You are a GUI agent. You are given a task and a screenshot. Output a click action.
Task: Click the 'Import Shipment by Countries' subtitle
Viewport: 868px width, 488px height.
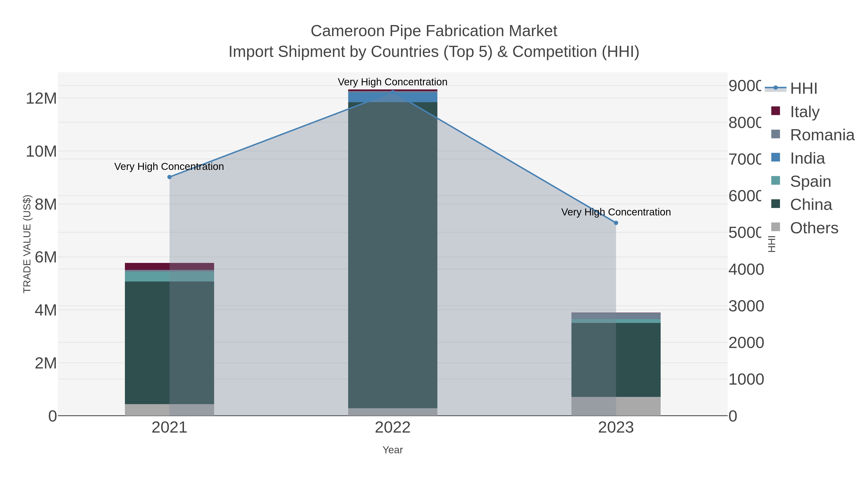[x=434, y=52]
